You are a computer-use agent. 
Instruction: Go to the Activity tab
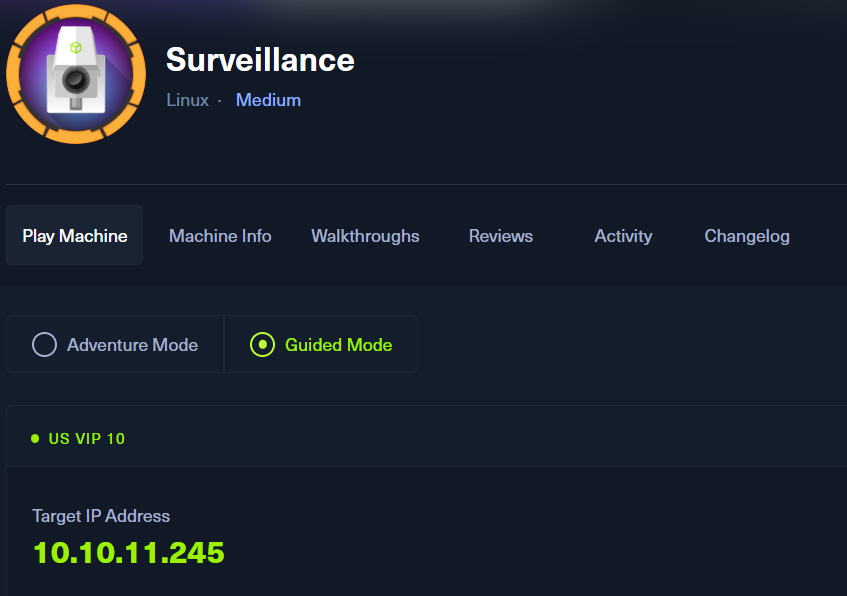pos(623,236)
